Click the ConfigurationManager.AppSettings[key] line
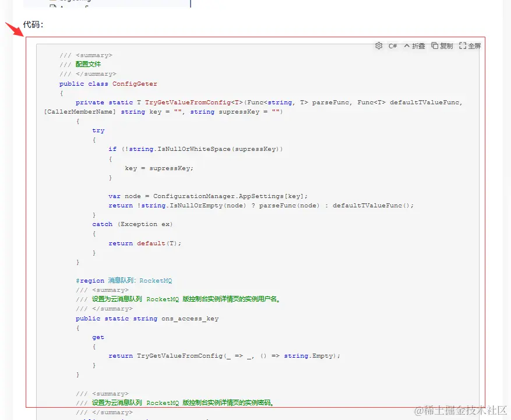 click(208, 196)
